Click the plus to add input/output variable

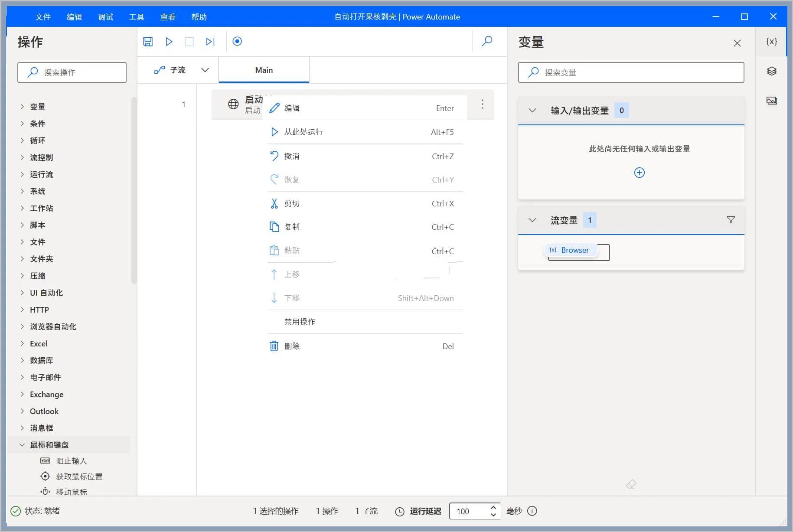click(639, 172)
